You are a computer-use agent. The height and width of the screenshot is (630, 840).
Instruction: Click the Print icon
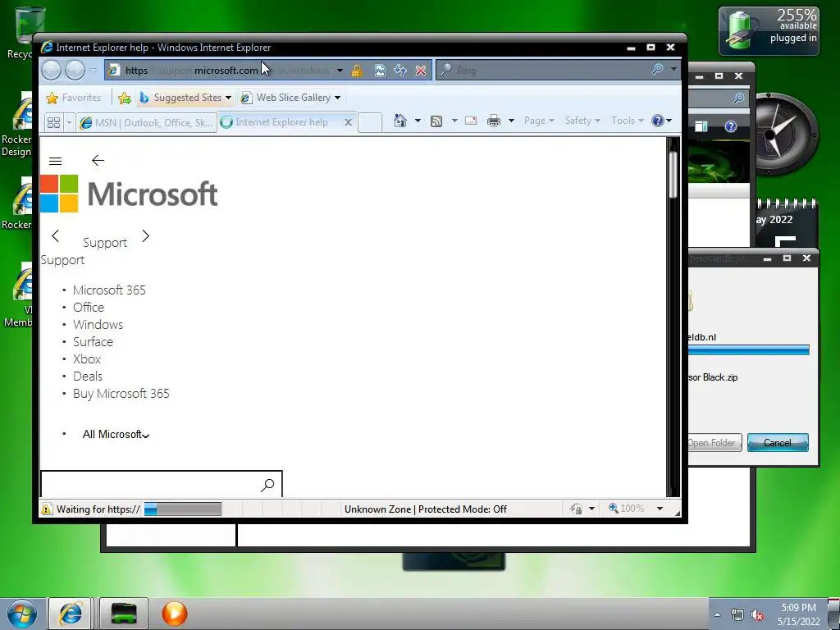(493, 121)
